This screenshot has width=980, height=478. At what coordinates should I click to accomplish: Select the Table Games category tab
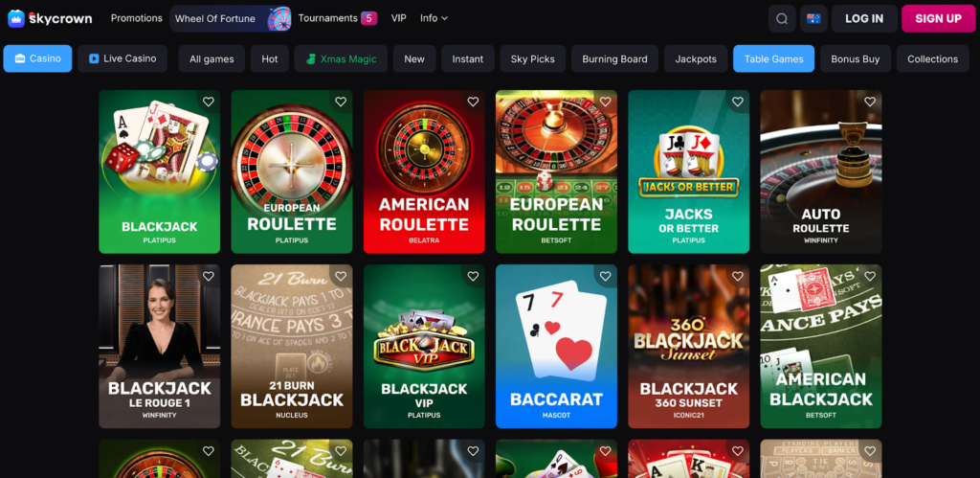[773, 58]
